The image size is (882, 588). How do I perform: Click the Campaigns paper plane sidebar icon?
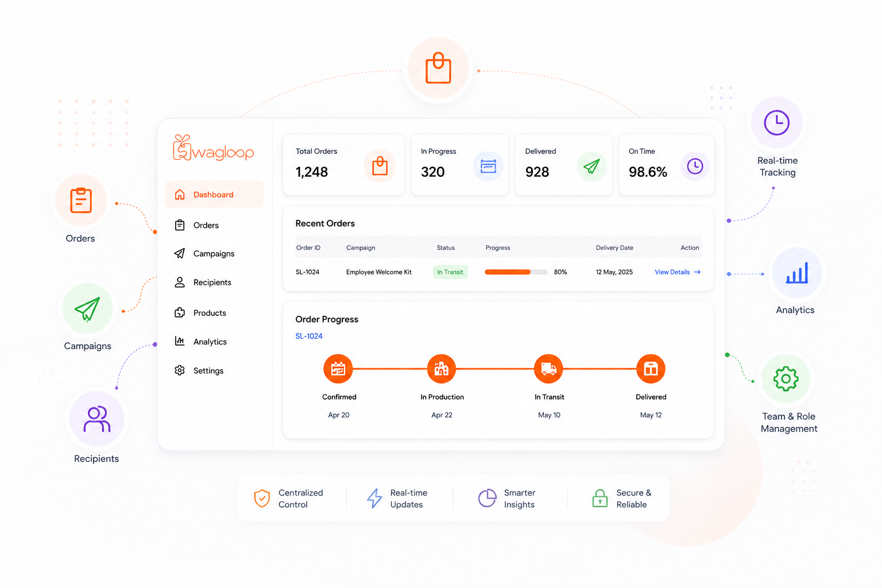click(x=180, y=253)
